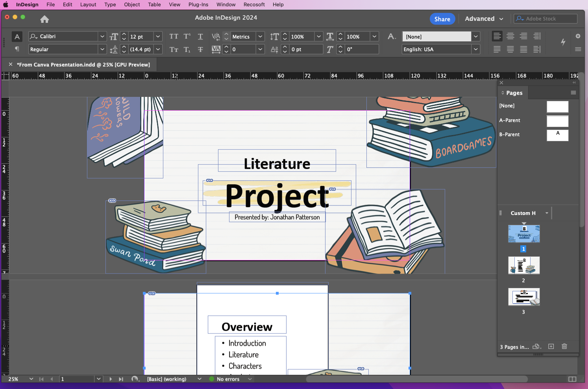Click the Quick Apply lightning icon
Viewport: 588px width, 389px height.
pos(563,43)
